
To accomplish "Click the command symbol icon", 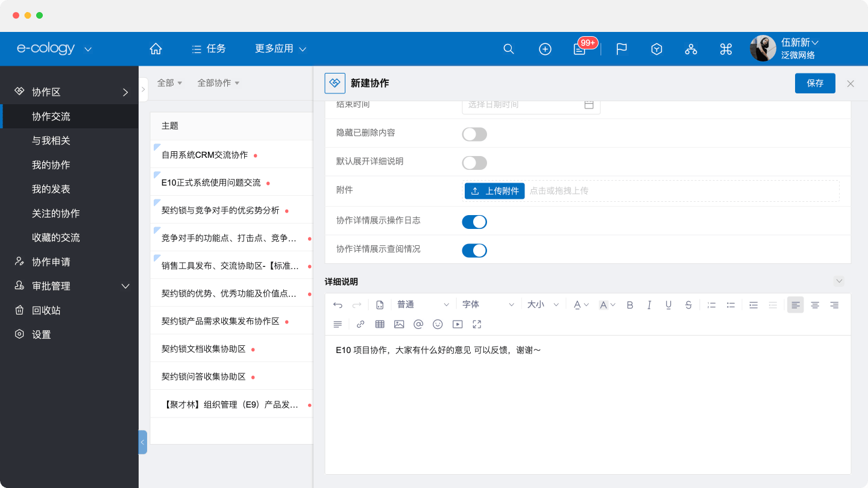I will pyautogui.click(x=726, y=49).
